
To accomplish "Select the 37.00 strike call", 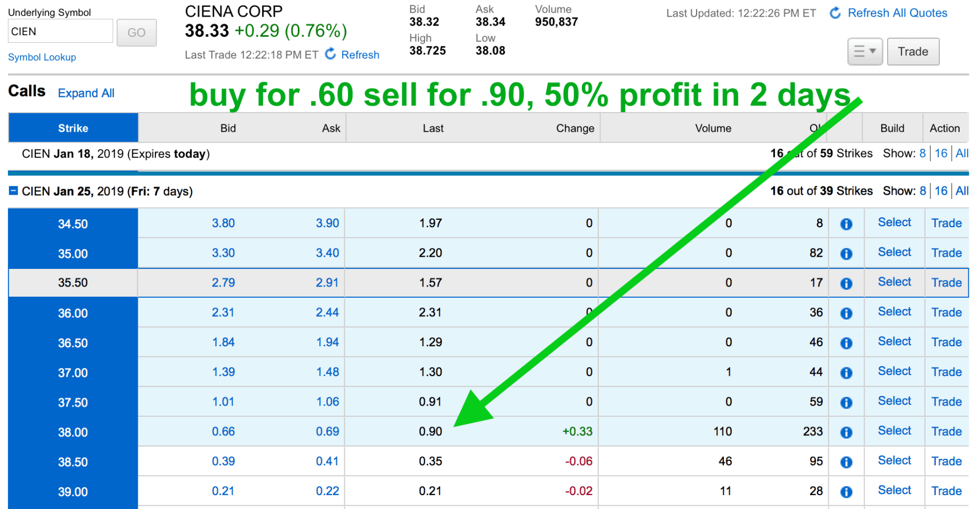I will pos(895,371).
